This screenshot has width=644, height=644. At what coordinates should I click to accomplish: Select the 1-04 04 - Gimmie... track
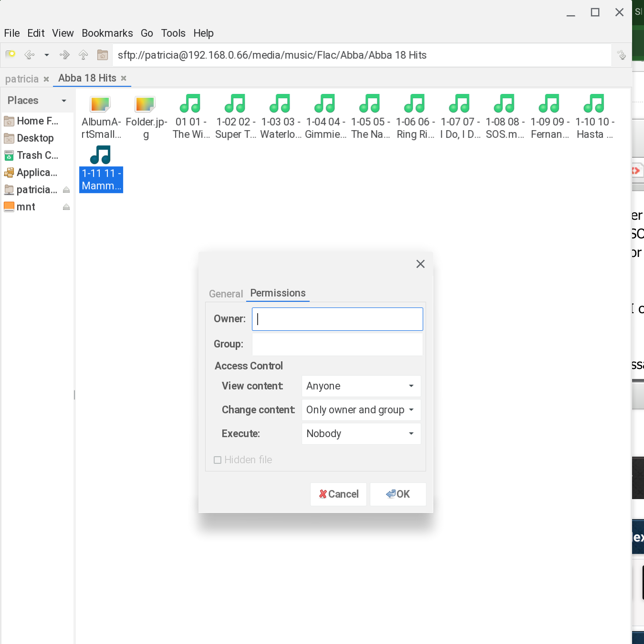coord(325,117)
